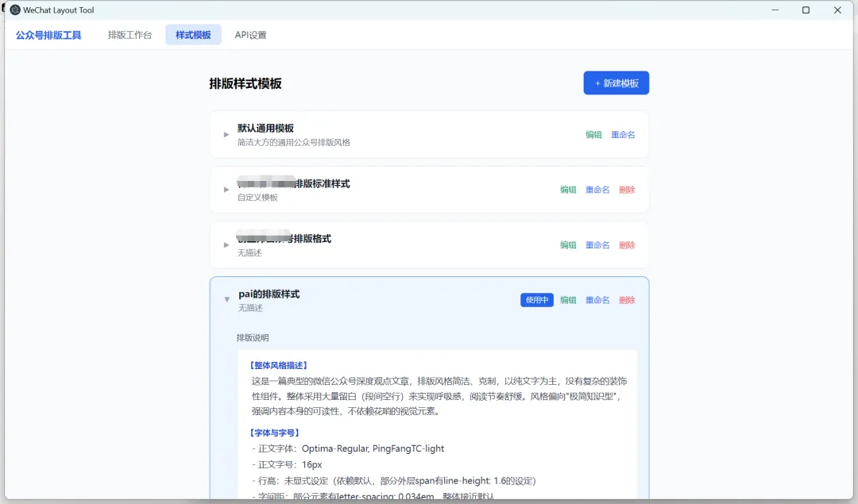The height and width of the screenshot is (504, 858).
Task: Expand the 排版标准样式 template card
Action: [226, 190]
